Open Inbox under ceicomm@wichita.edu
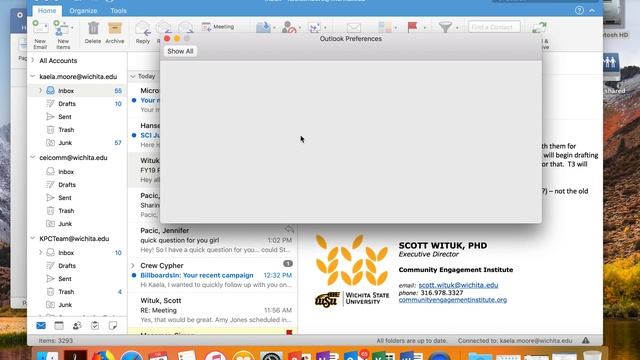640x360 pixels. (77, 172)
